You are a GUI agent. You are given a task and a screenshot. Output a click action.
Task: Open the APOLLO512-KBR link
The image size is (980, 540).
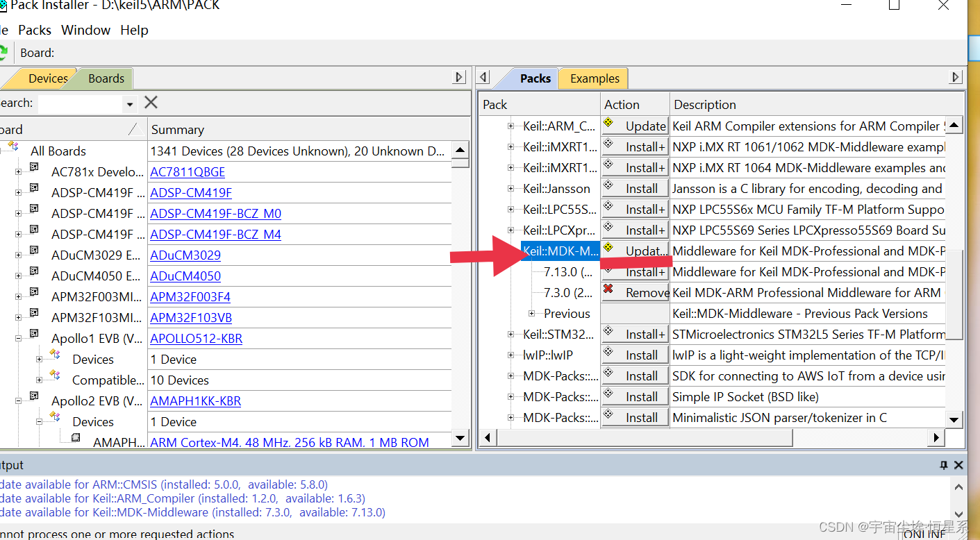(196, 339)
